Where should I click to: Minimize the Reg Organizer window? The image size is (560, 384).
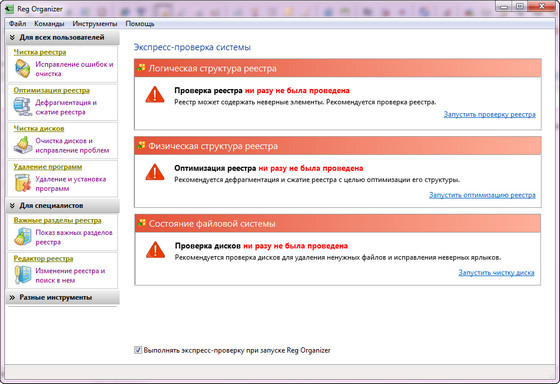pyautogui.click(x=504, y=6)
